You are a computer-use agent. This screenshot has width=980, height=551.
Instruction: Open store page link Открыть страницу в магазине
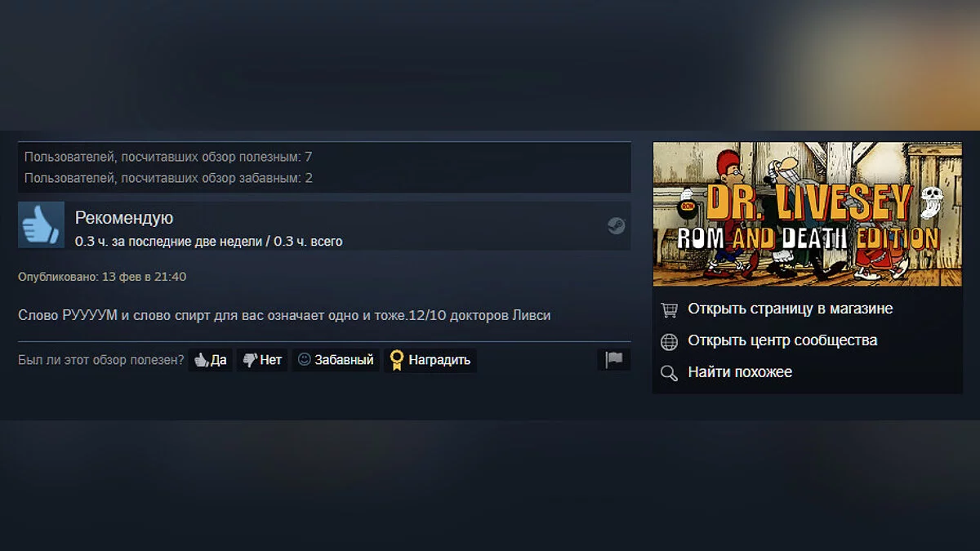pos(791,309)
